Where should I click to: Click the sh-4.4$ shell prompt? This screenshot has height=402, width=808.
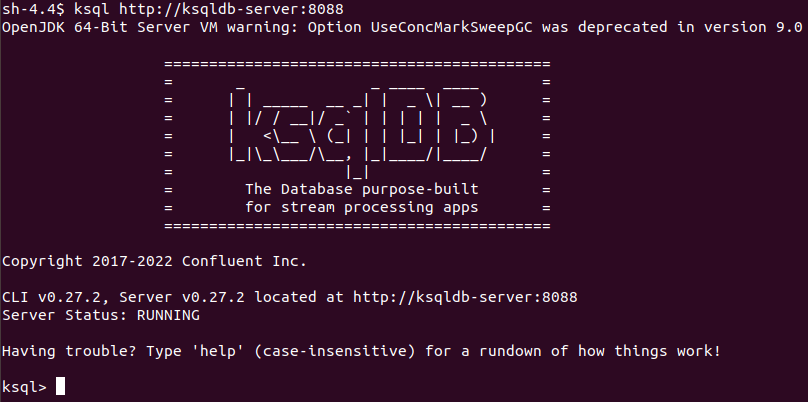[32, 9]
